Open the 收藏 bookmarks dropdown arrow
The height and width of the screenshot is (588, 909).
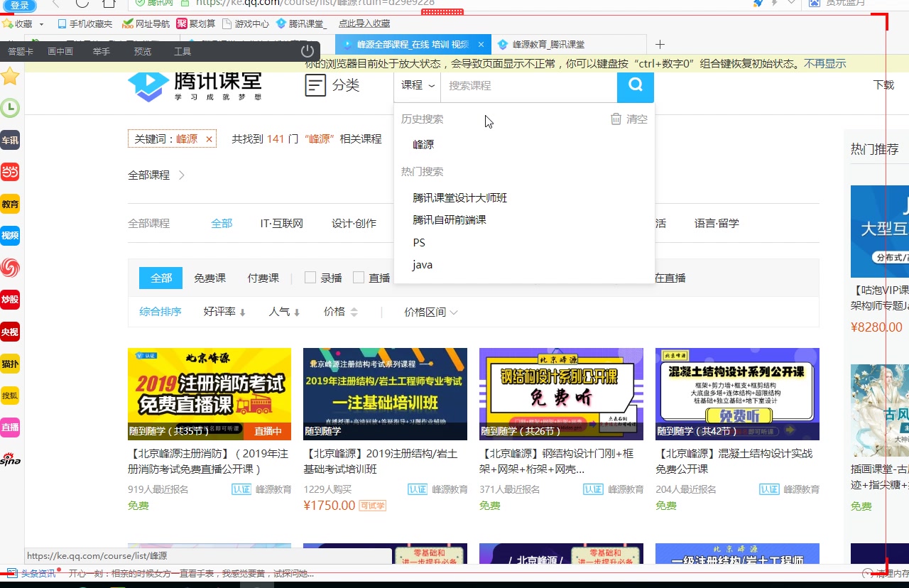click(x=41, y=24)
